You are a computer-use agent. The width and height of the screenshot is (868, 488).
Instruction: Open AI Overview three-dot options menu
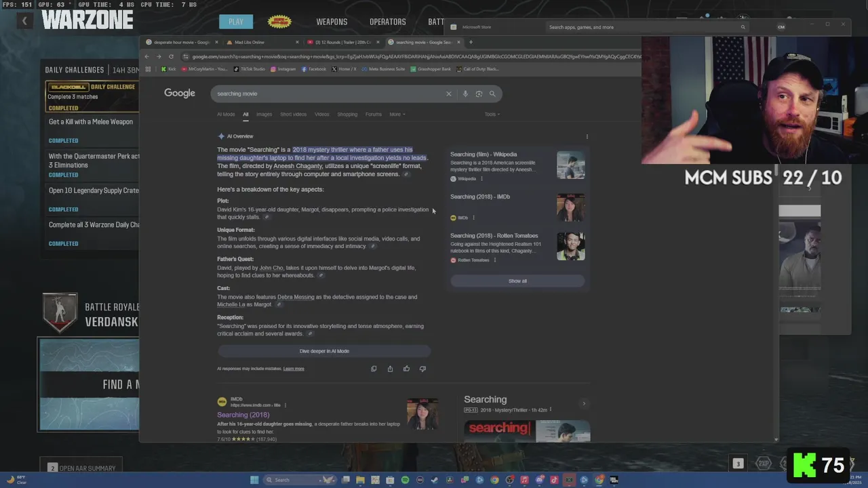587,136
